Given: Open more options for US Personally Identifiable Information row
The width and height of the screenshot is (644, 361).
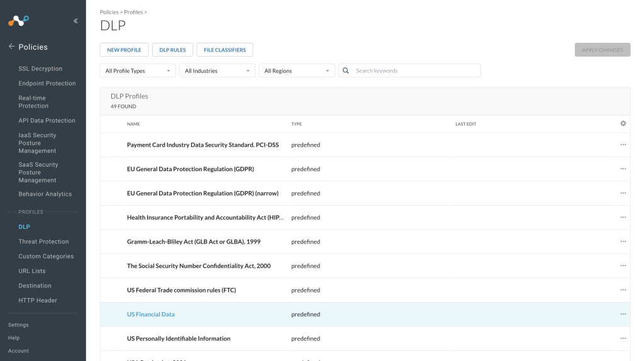Looking at the screenshot, I should coord(623,338).
